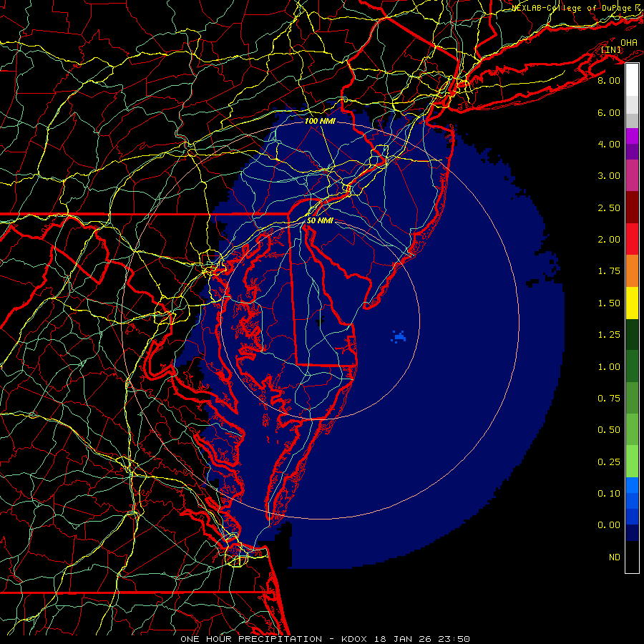This screenshot has width=644, height=644.
Task: Select the light blue swatch beside 0.10
Action: (x=632, y=485)
